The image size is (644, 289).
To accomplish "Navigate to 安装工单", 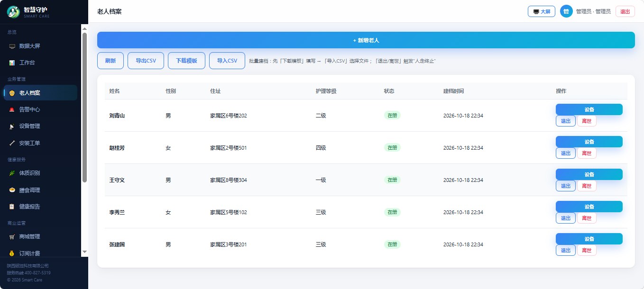I will pyautogui.click(x=40, y=143).
